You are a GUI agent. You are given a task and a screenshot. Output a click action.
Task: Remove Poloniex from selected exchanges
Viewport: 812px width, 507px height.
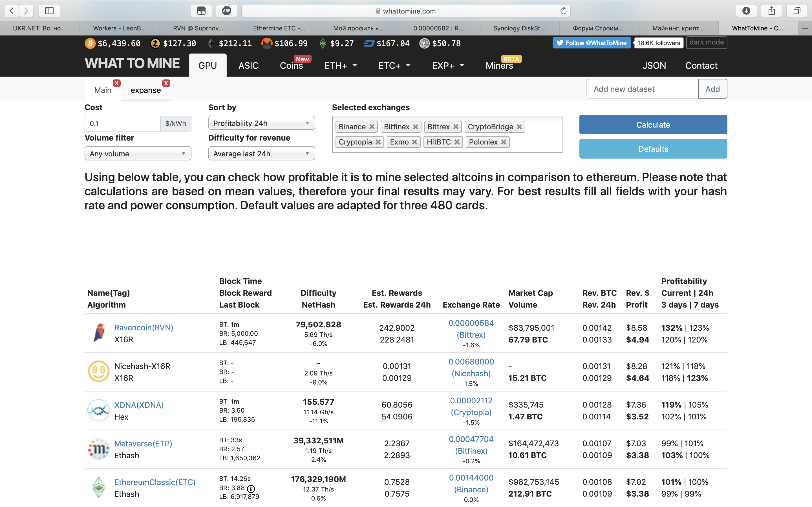504,142
